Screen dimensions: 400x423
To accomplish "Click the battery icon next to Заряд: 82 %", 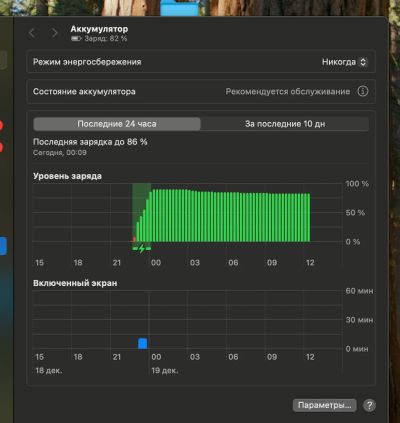I will coord(76,39).
